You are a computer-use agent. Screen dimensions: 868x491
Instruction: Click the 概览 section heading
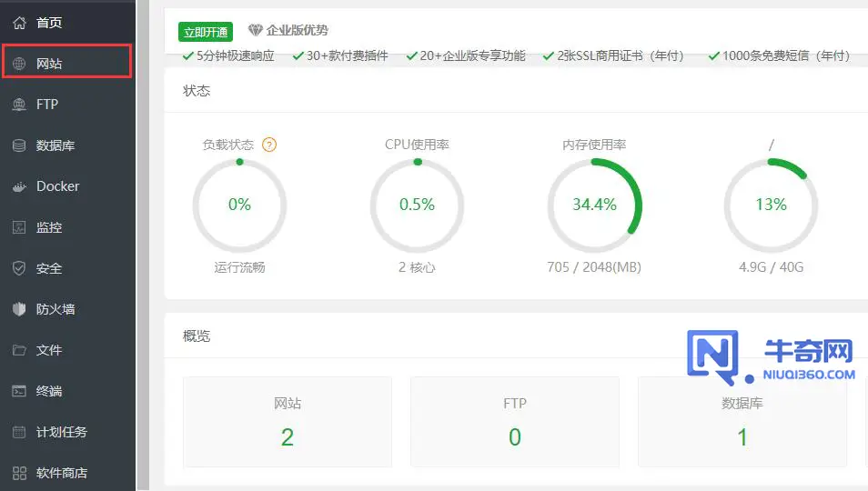point(197,336)
